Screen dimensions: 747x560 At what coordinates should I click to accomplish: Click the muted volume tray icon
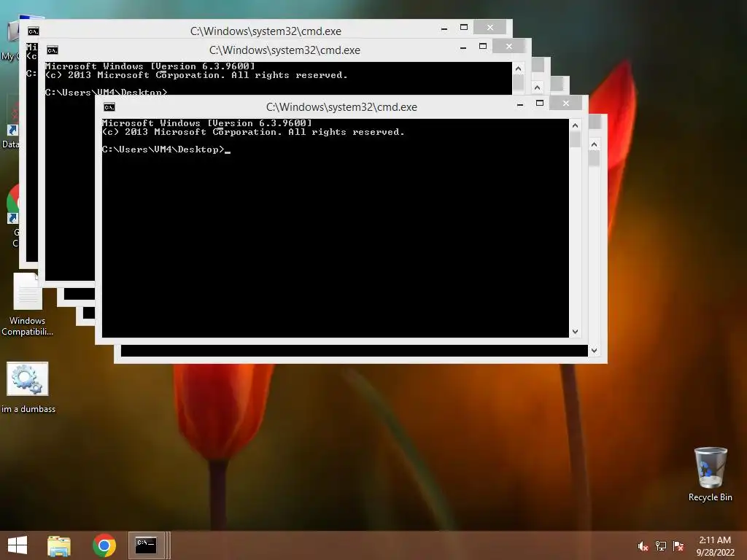(x=643, y=546)
